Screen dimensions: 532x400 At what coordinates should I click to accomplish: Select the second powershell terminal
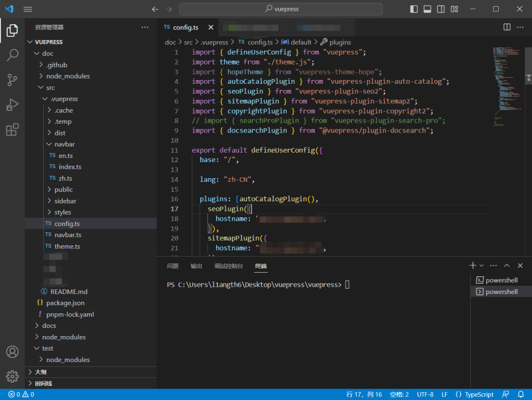(501, 292)
